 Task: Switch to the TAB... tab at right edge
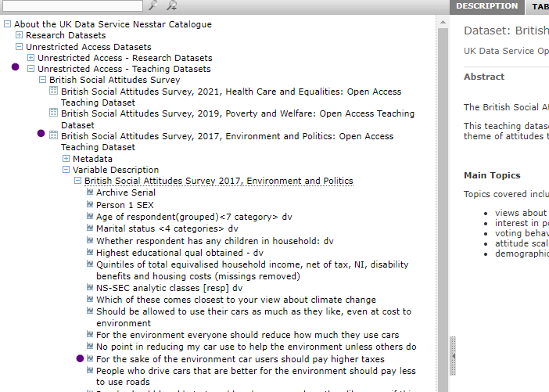538,7
